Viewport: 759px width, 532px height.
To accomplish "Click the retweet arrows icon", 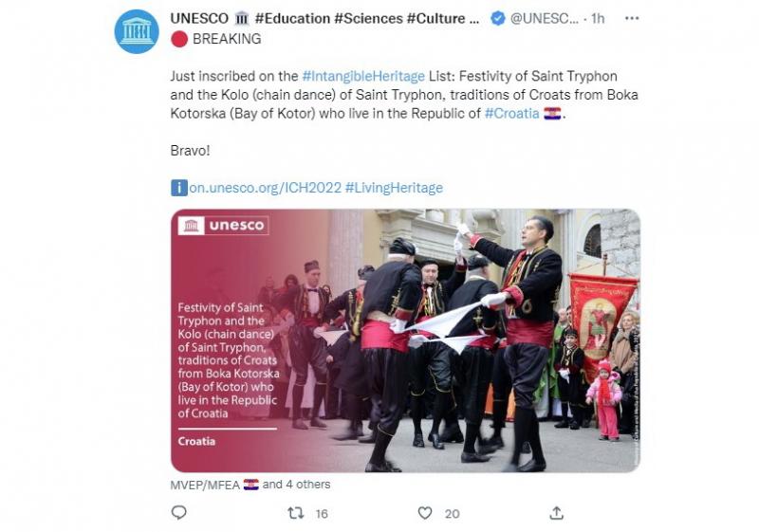I will click(x=296, y=513).
